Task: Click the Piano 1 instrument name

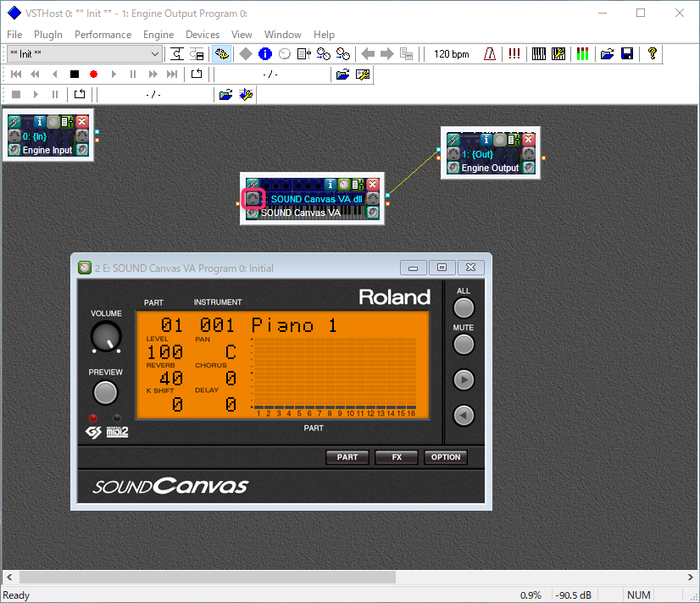Action: coord(294,325)
